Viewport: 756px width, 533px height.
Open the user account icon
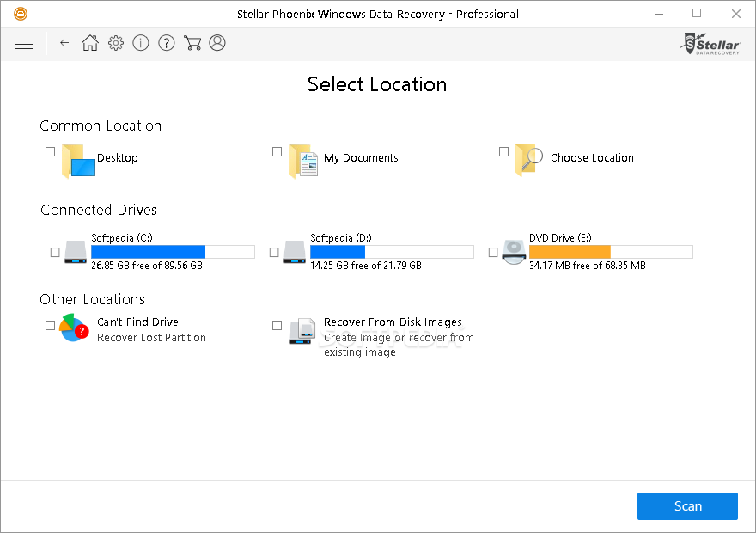click(217, 43)
